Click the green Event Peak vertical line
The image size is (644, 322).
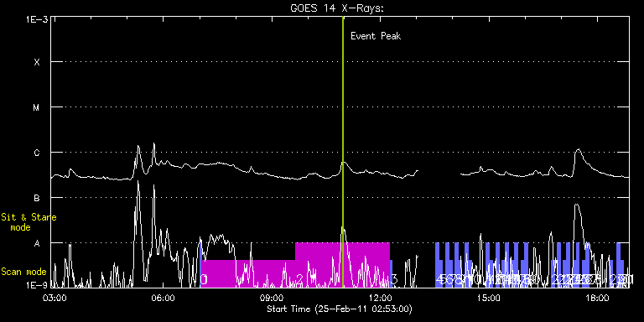(x=342, y=152)
